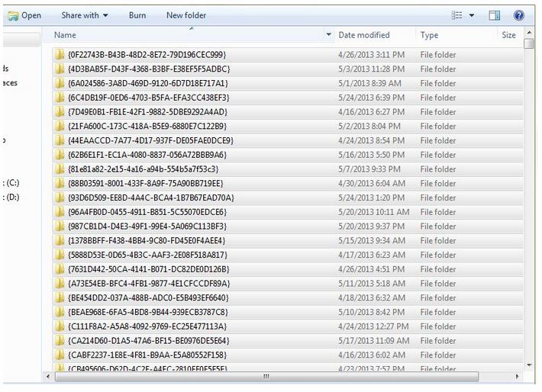Click the change view icon
542x392 pixels.
click(x=457, y=15)
